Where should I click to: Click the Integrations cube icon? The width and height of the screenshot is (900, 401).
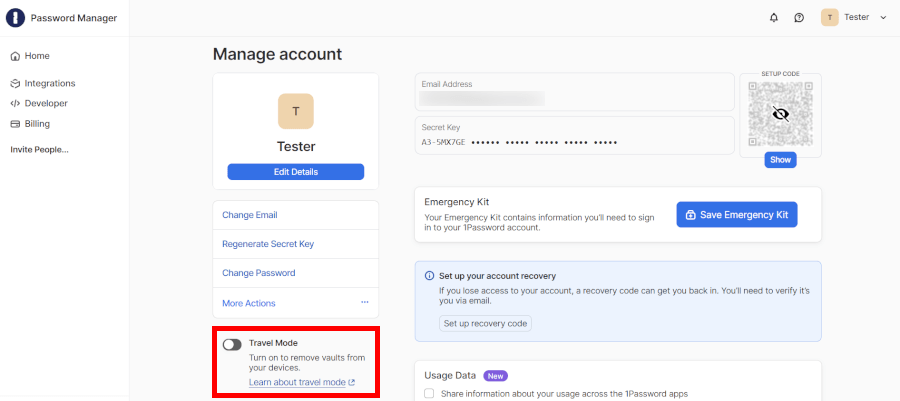[15, 84]
